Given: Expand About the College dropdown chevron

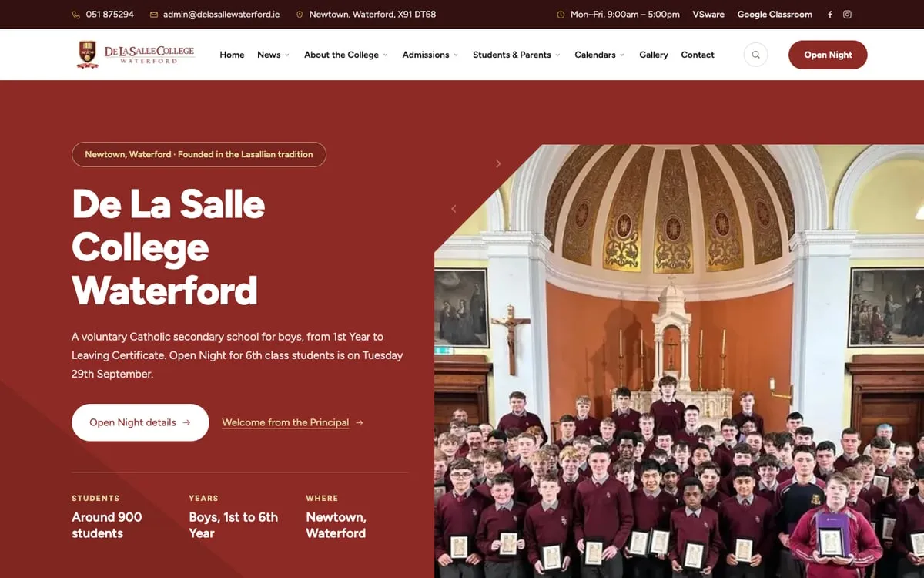Looking at the screenshot, I should (x=385, y=55).
